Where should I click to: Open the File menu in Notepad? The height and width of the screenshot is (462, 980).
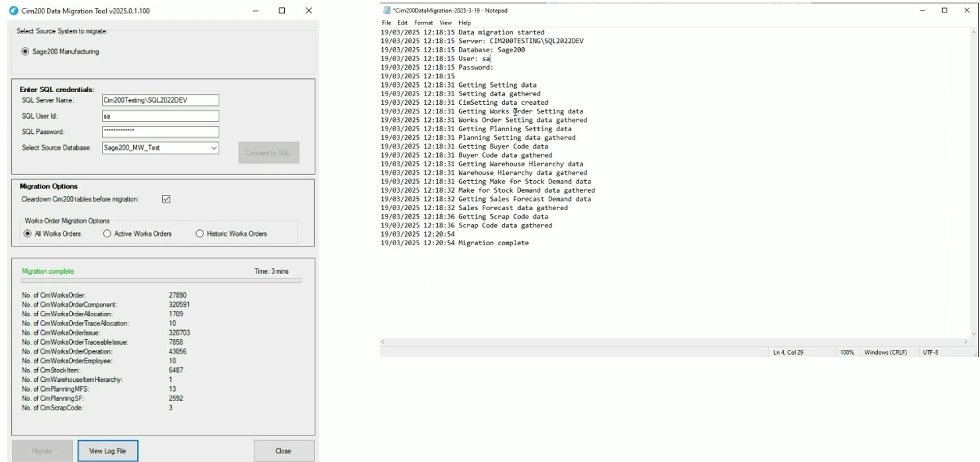point(386,23)
